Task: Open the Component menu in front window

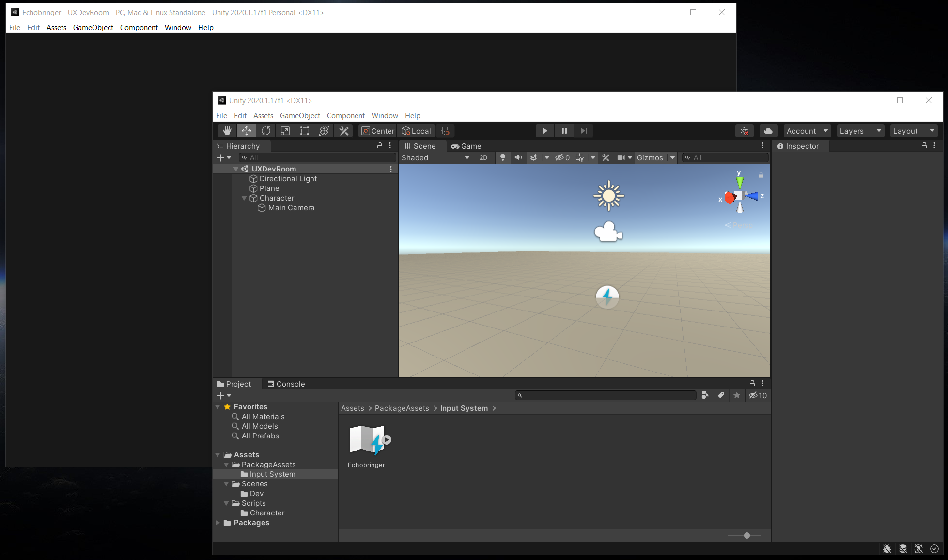Action: pyautogui.click(x=345, y=115)
